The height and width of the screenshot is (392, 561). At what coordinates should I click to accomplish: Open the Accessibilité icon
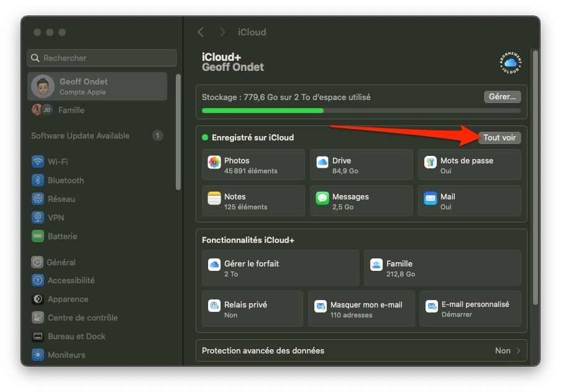[37, 280]
